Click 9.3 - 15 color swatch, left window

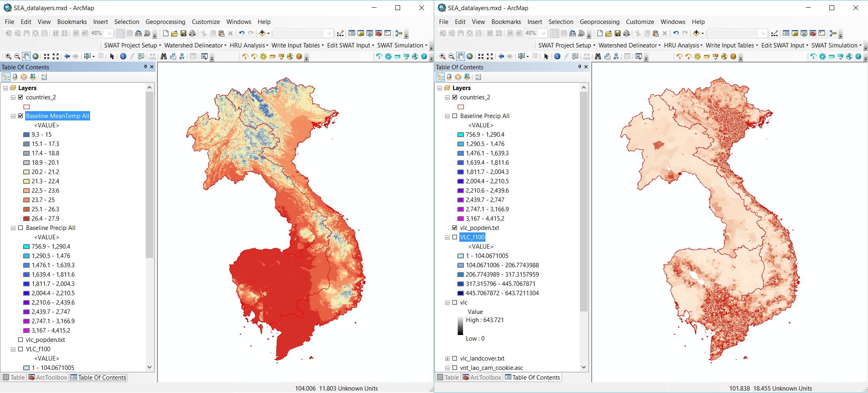point(26,135)
